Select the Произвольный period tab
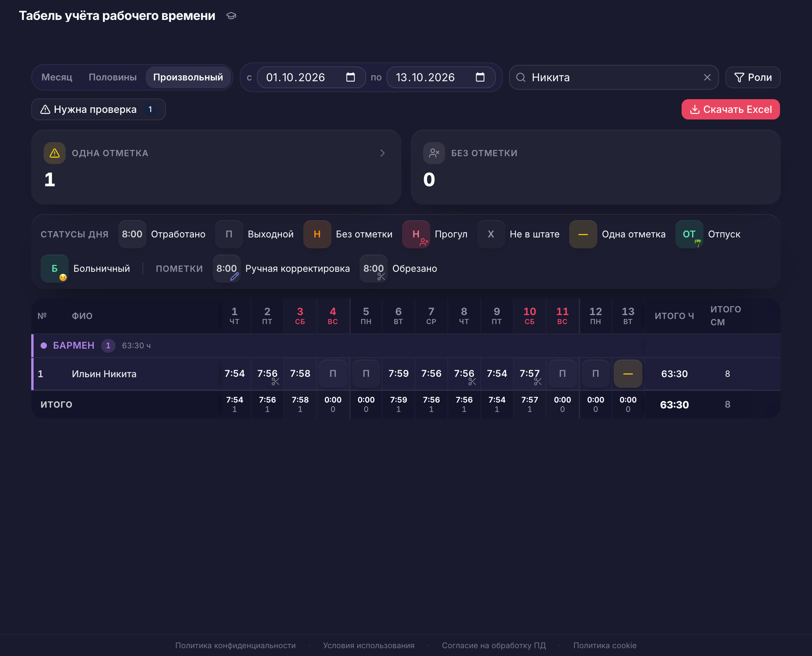Screen dimensions: 812x656 coord(188,77)
